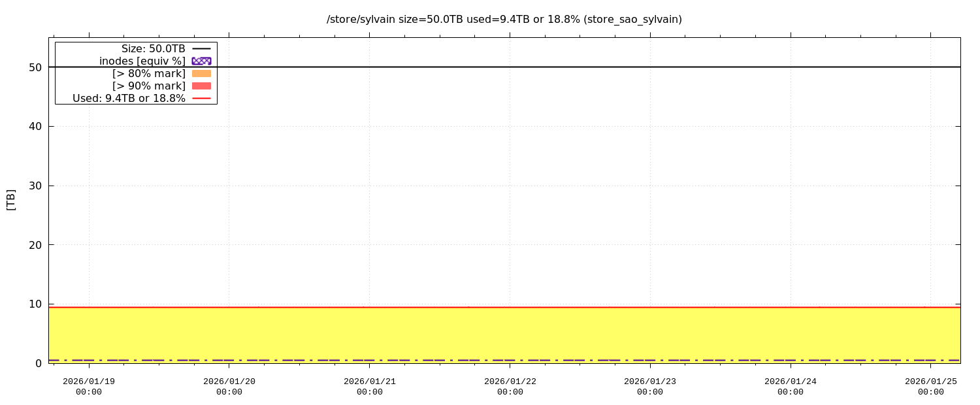
Task: Select the 'inodes [equiv %]' legend label
Action: point(142,61)
